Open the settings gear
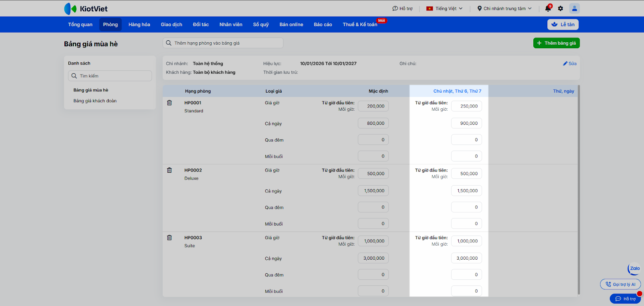 coord(560,8)
